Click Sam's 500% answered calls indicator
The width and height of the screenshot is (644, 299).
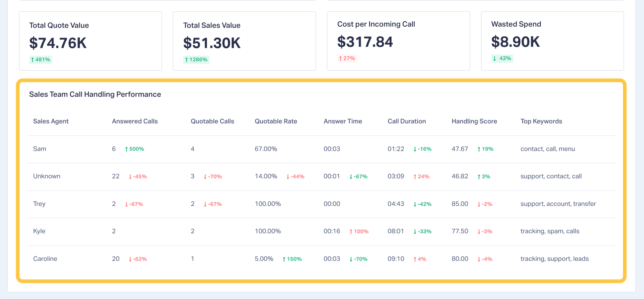coord(135,149)
